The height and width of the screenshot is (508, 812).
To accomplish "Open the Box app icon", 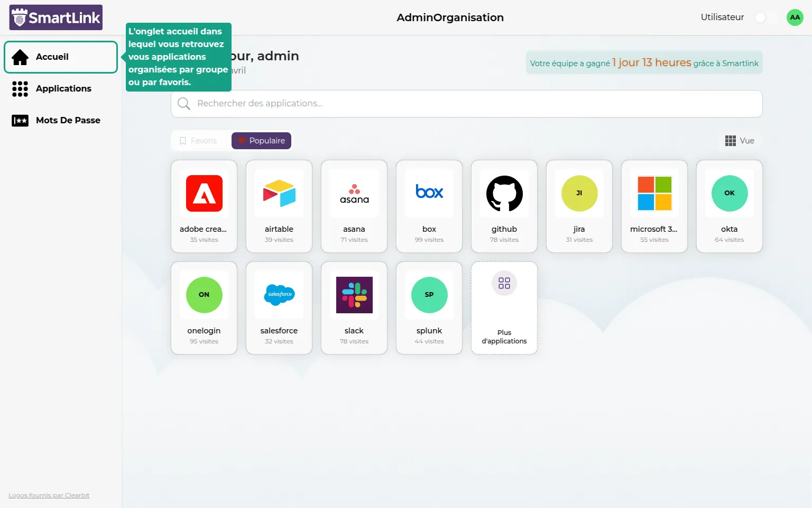I will tap(429, 192).
